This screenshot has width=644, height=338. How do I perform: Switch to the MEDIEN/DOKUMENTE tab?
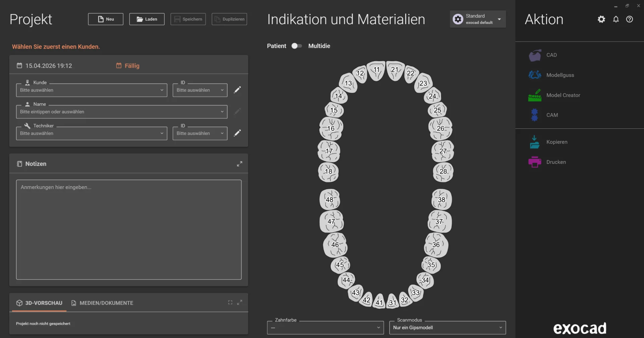coord(102,303)
